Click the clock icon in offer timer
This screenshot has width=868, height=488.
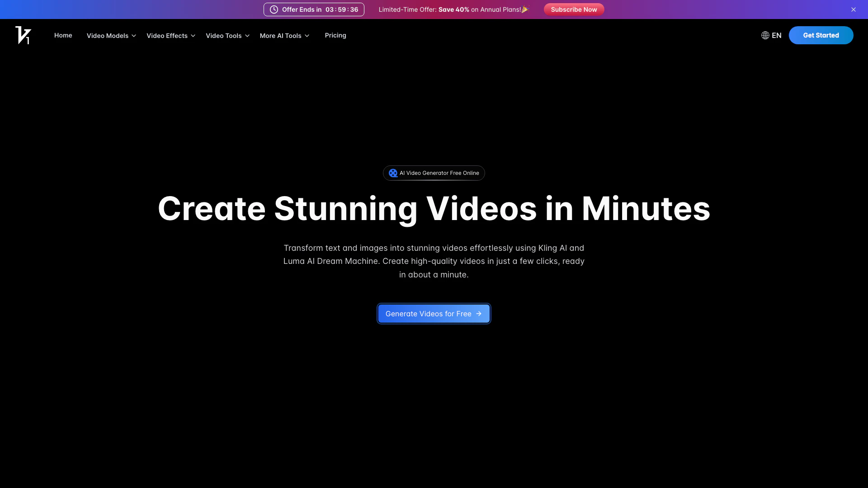(x=274, y=9)
